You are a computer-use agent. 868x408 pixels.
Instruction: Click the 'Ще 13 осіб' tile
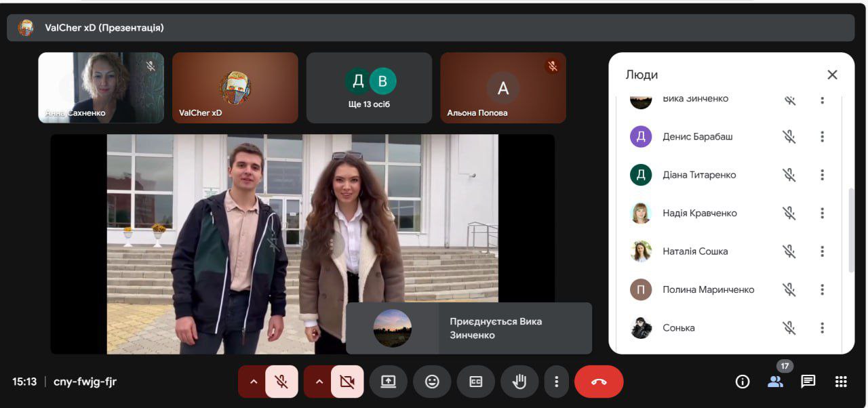click(369, 88)
